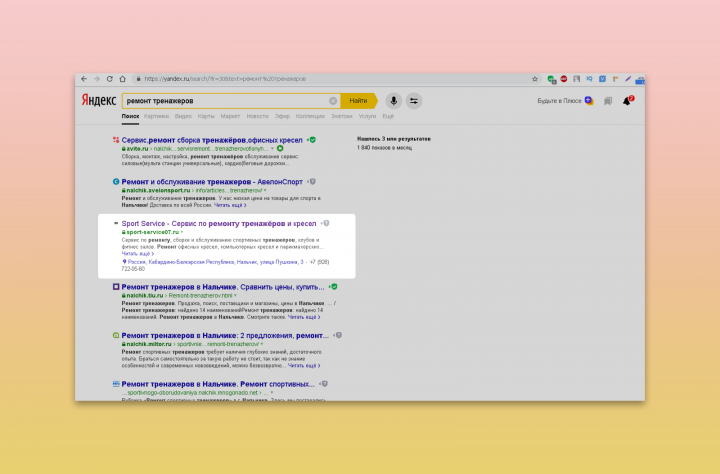Click the gray shield next to Sport Service title

click(x=326, y=224)
